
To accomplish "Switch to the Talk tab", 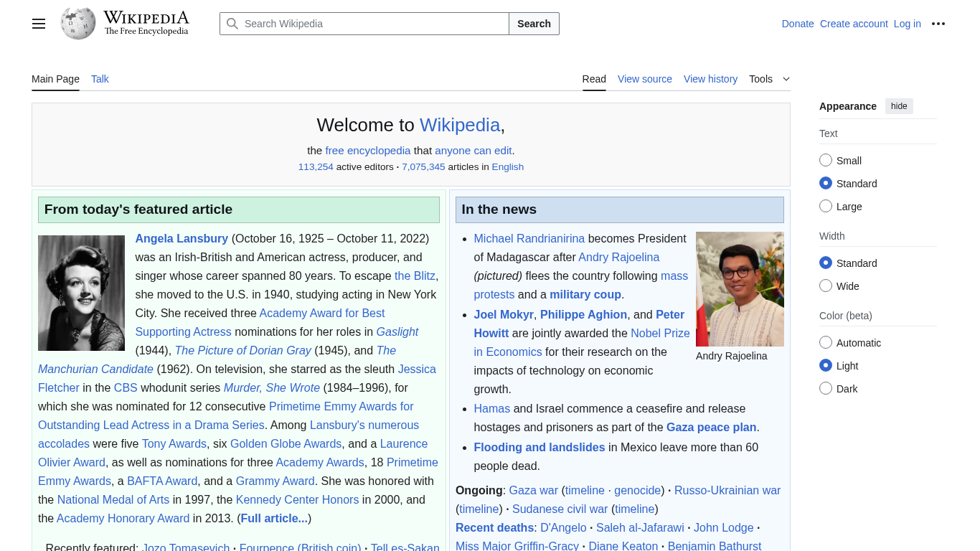I will pos(100,79).
